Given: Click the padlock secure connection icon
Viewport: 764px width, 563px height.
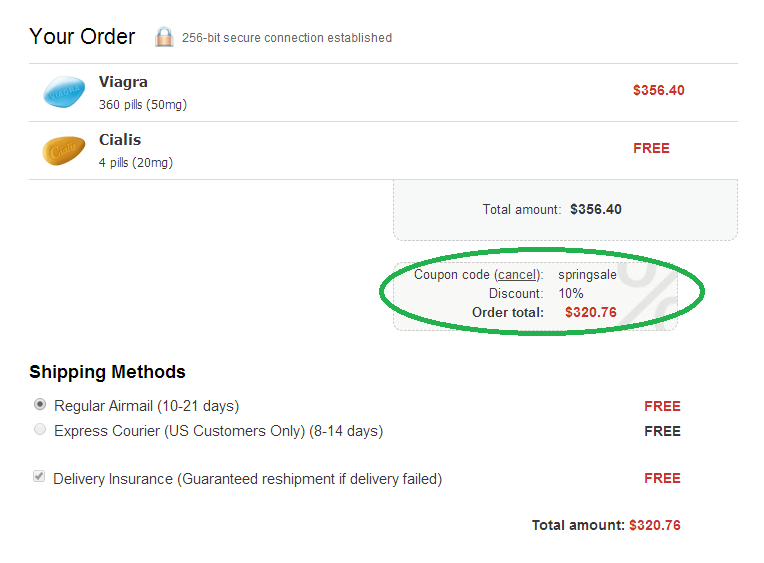Looking at the screenshot, I should (164, 37).
